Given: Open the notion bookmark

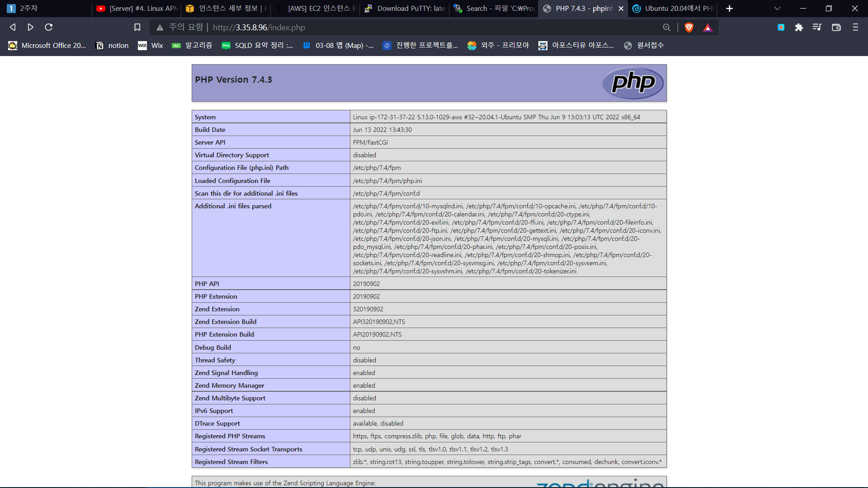Looking at the screenshot, I should coord(113,46).
